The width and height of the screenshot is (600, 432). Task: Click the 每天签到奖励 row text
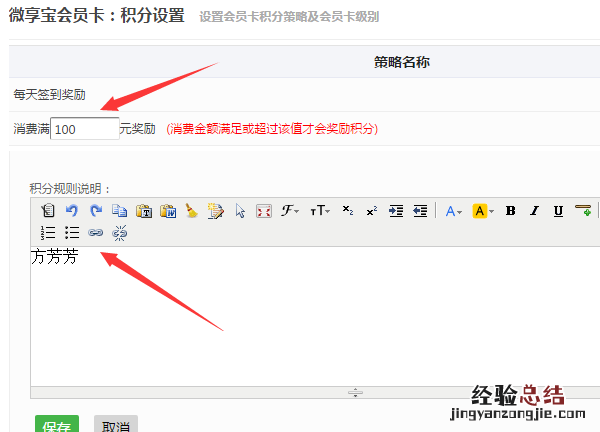click(x=49, y=95)
